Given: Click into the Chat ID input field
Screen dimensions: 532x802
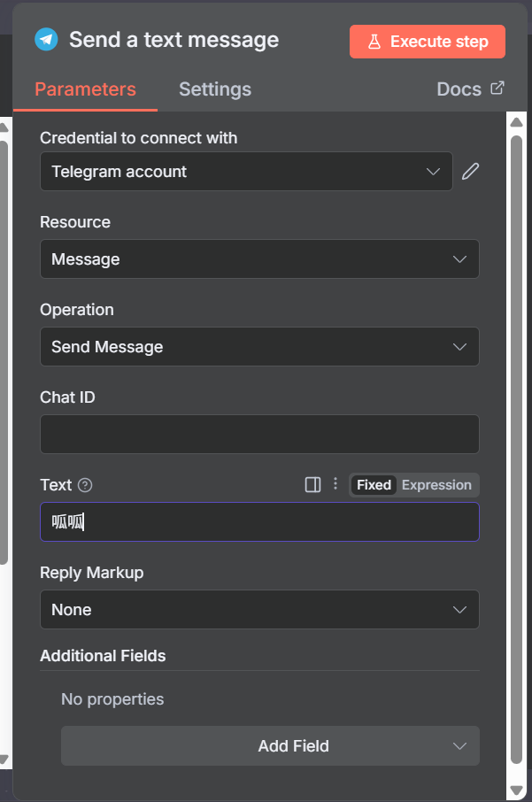Looking at the screenshot, I should pyautogui.click(x=259, y=435).
